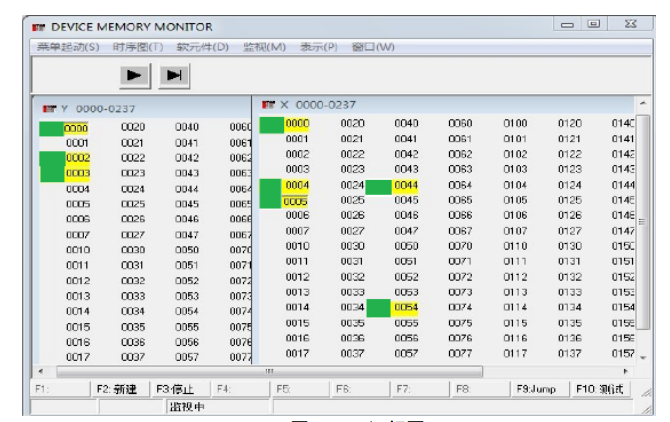Image resolution: width=670 pixels, height=422 pixels.
Task: Click the horizontal scrollbar left arrow
Action: coord(41,371)
